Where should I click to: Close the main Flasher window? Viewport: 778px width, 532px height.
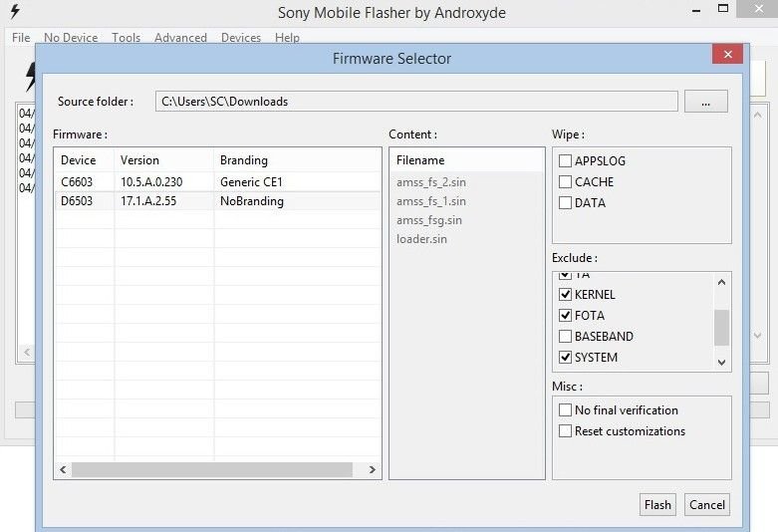[758, 9]
